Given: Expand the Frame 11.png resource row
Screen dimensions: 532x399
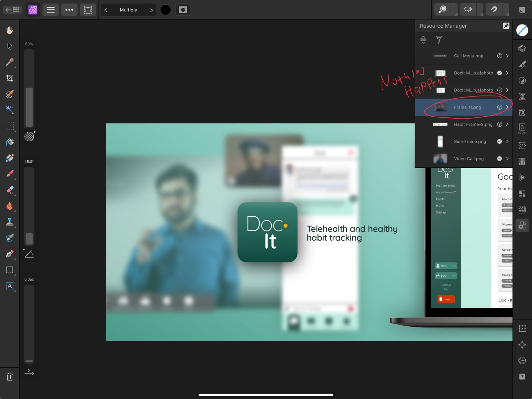Looking at the screenshot, I should [507, 107].
